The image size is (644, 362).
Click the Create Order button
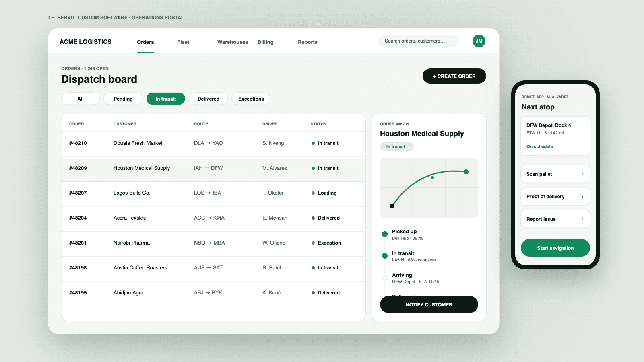pos(454,76)
